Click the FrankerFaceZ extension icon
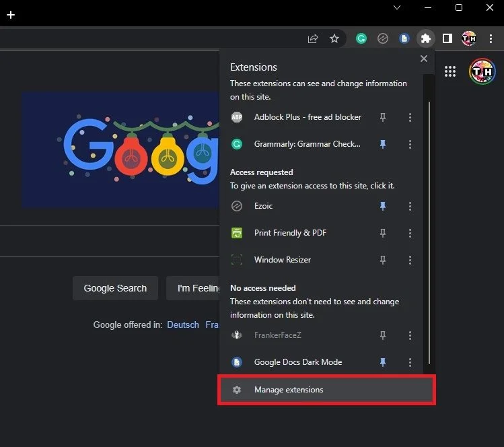 (x=237, y=335)
